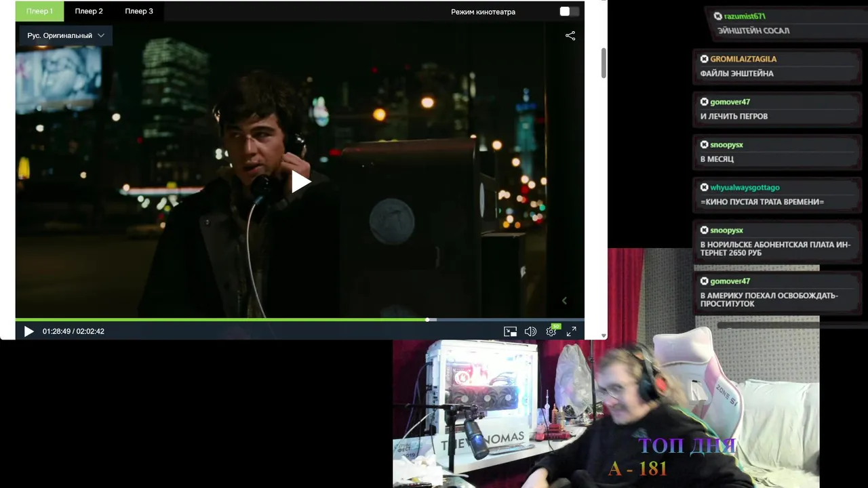Switch to the Плеер 3 tab
This screenshot has width=868, height=488.
[x=139, y=11]
